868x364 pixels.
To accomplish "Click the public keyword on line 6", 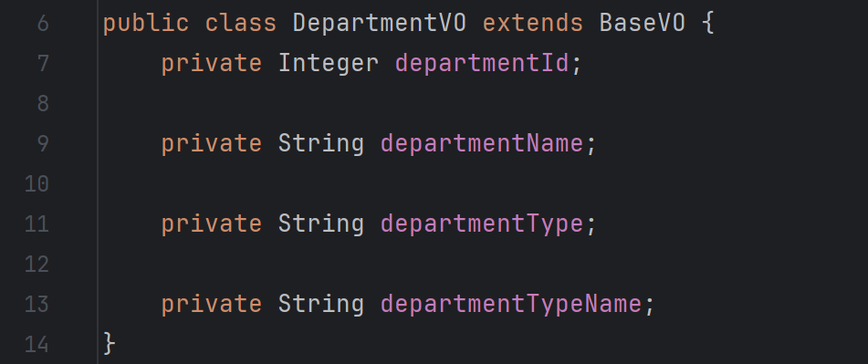I will (146, 23).
